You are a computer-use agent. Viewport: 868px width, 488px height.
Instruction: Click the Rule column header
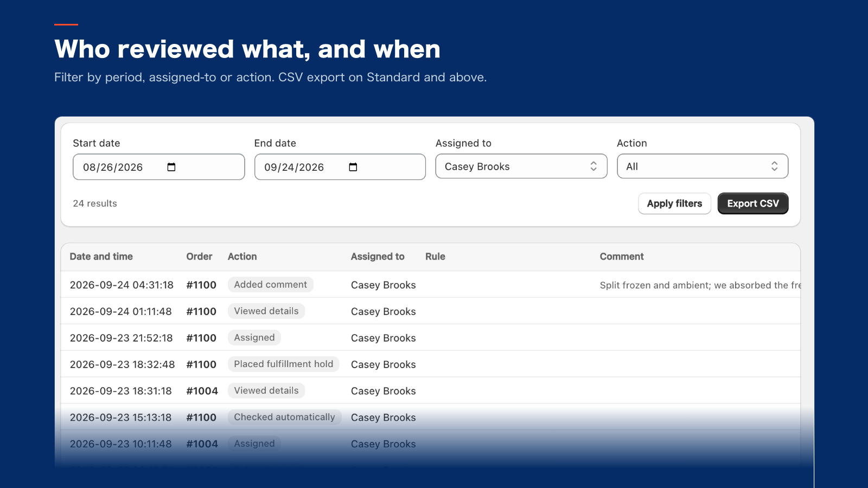click(435, 256)
